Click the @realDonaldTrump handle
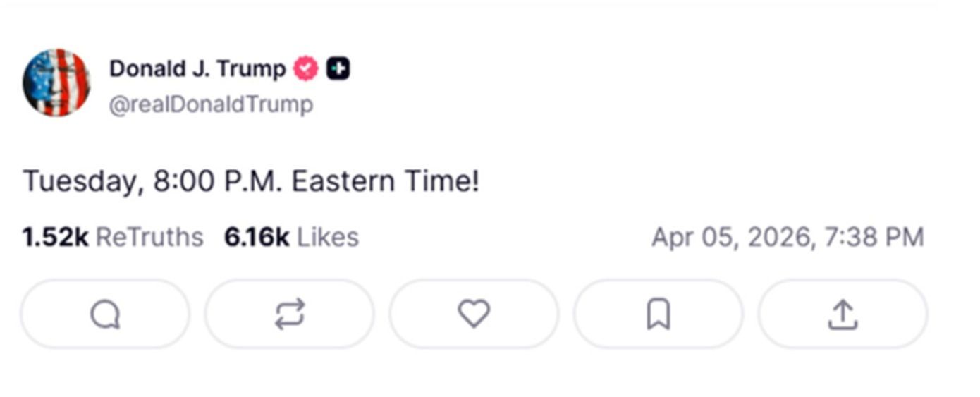 tap(211, 105)
